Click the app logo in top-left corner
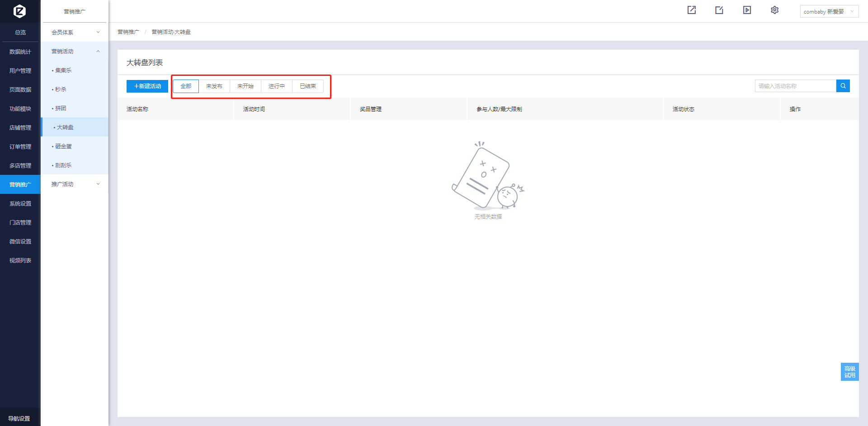 20,11
